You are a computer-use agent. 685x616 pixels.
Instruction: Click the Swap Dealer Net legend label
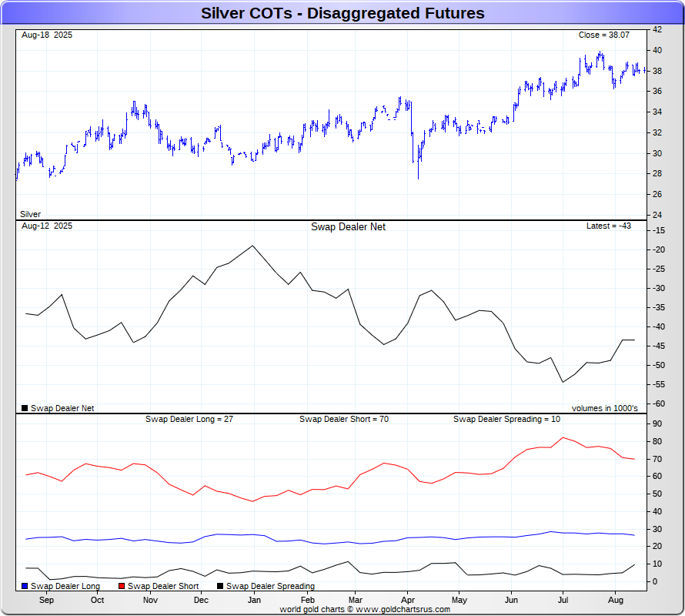point(62,408)
